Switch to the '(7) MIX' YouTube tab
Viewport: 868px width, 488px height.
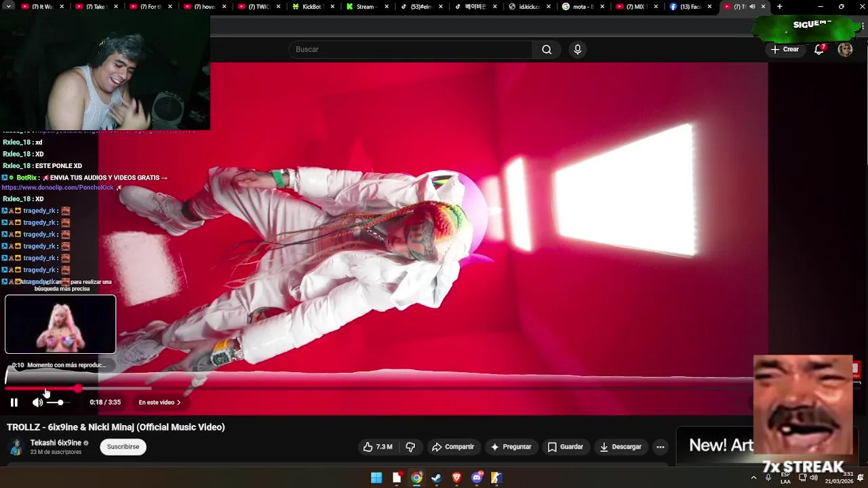click(639, 7)
